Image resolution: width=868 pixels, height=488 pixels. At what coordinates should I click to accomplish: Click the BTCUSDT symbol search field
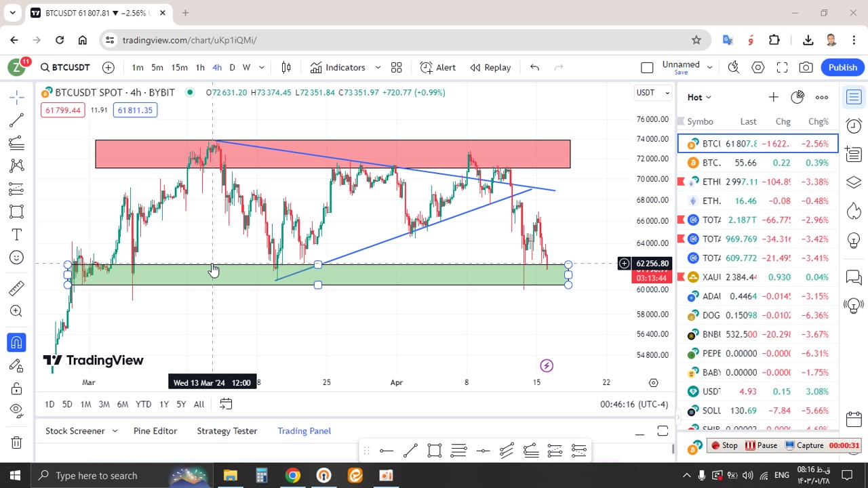(65, 67)
